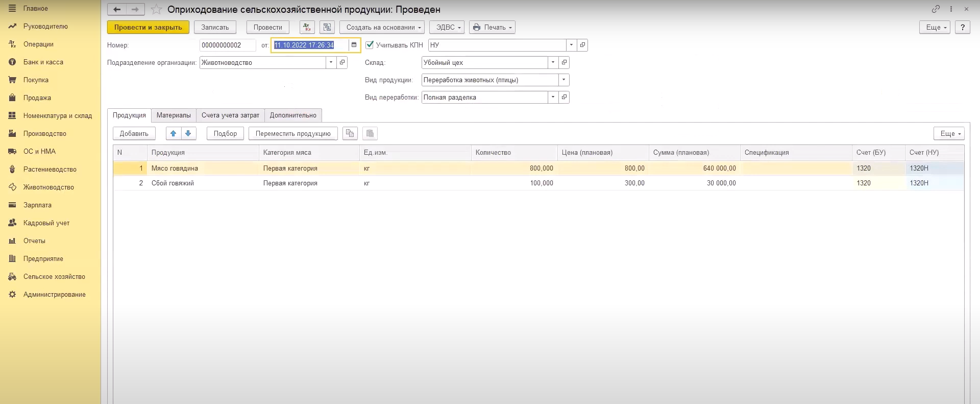
Task: Move row up with blue up arrow
Action: coord(174,133)
